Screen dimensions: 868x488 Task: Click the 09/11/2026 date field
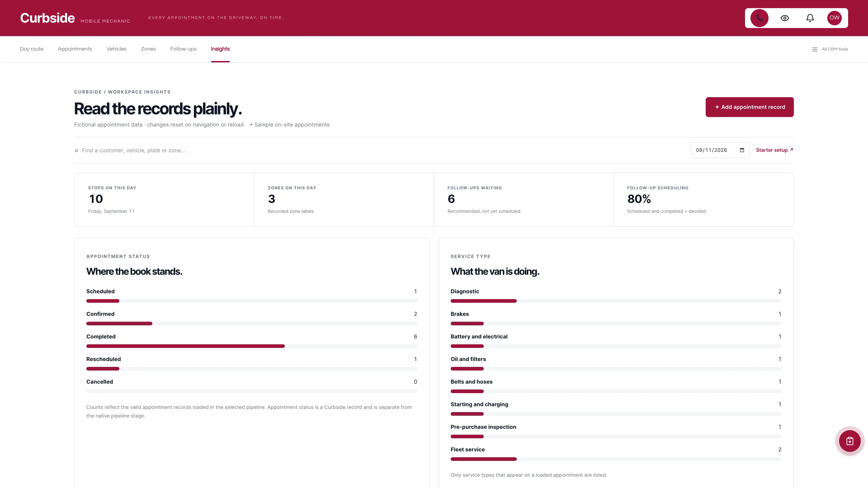720,150
